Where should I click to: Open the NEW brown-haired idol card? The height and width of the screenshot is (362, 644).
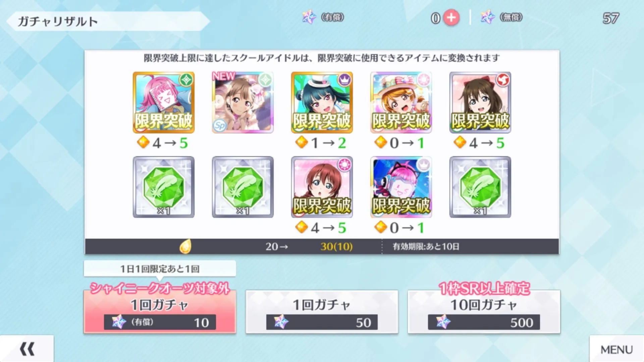[x=243, y=102]
